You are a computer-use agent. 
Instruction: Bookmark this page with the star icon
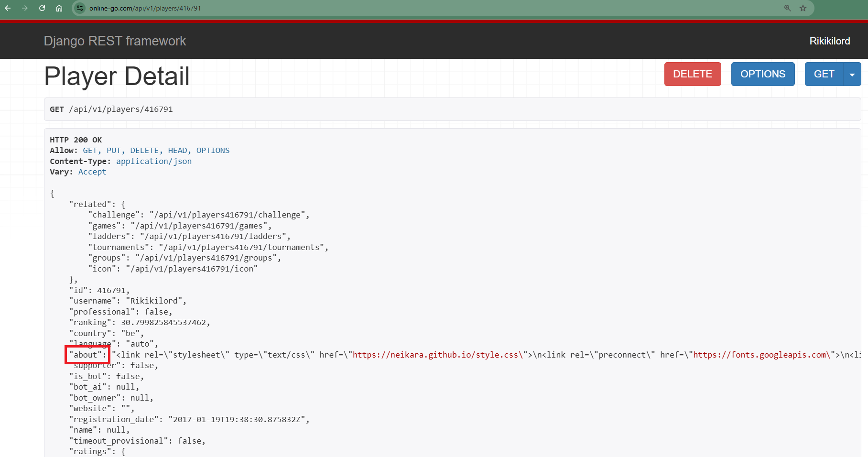tap(803, 8)
